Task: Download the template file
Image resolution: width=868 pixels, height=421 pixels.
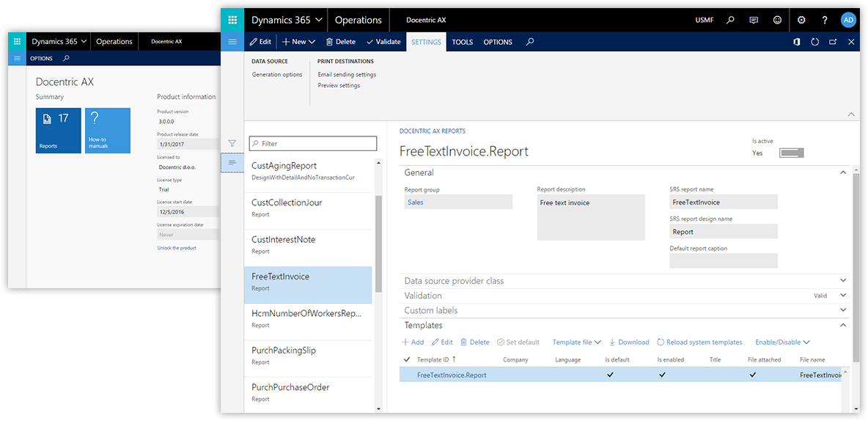Action: click(x=629, y=343)
